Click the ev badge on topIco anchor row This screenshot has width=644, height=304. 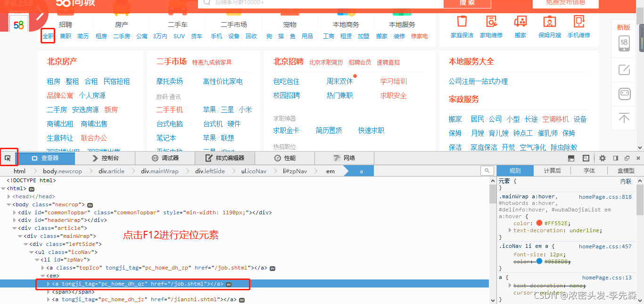pyautogui.click(x=272, y=268)
